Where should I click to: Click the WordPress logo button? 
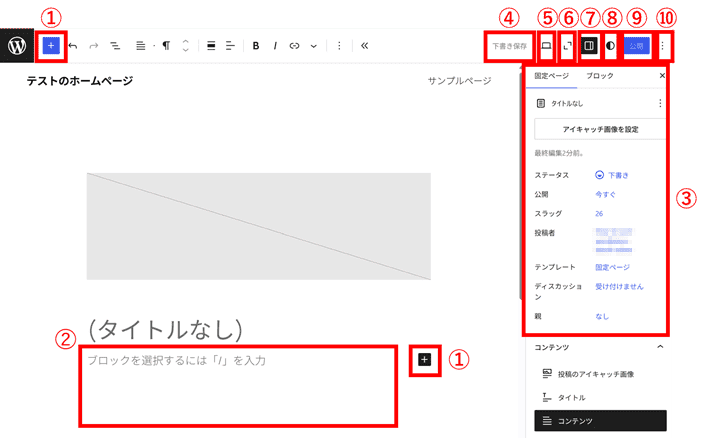point(17,45)
